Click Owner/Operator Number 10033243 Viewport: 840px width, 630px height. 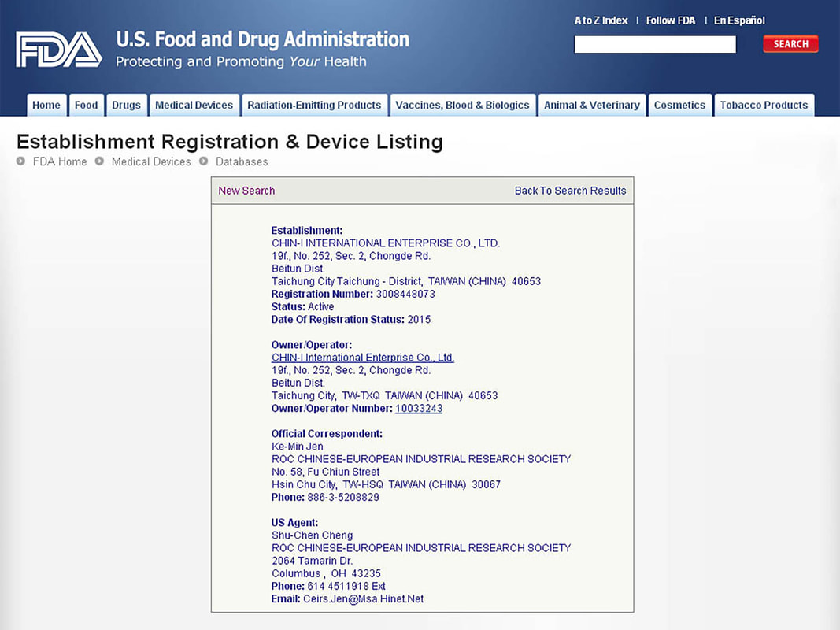click(419, 408)
